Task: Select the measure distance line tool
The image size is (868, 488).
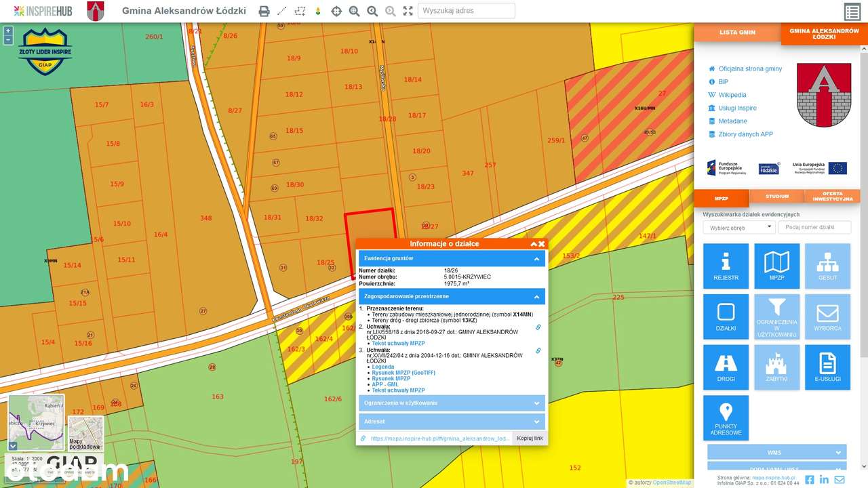Action: coord(282,11)
